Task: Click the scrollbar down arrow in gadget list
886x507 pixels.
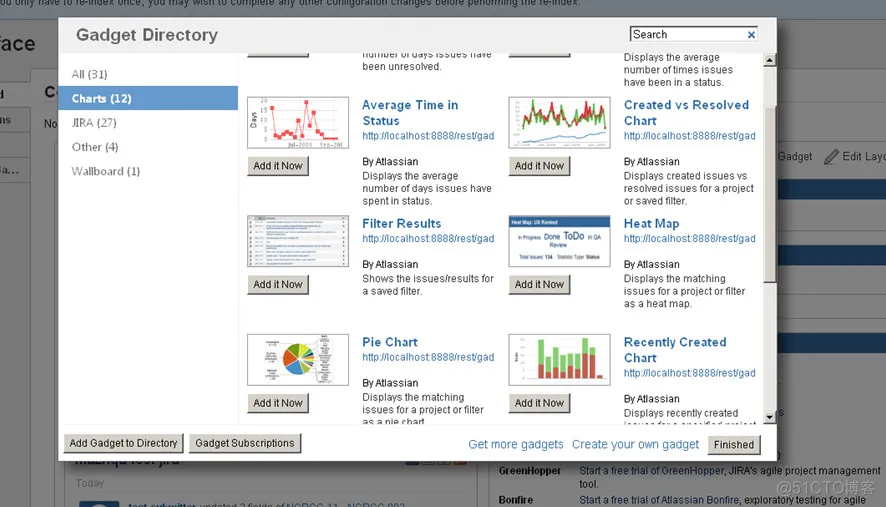Action: click(x=769, y=418)
